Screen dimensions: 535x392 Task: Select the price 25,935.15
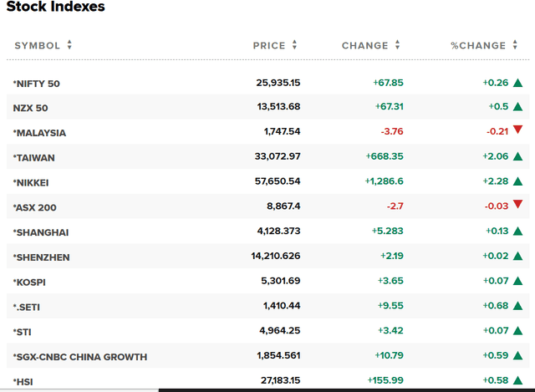pyautogui.click(x=278, y=83)
